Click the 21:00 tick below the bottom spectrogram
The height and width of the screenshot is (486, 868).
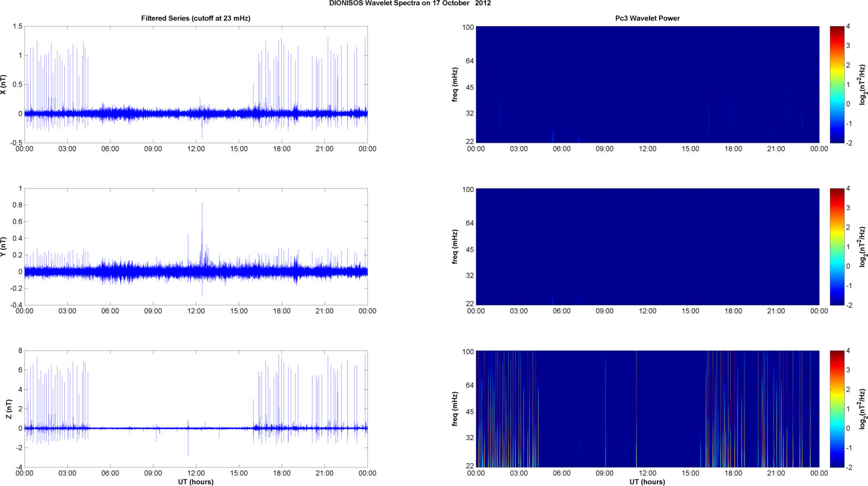point(776,473)
